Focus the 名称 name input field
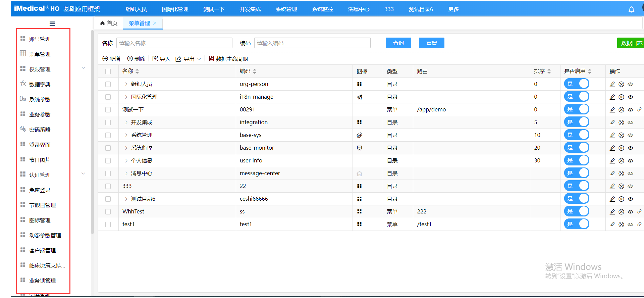Viewport: 644px width, 298px height. [174, 43]
